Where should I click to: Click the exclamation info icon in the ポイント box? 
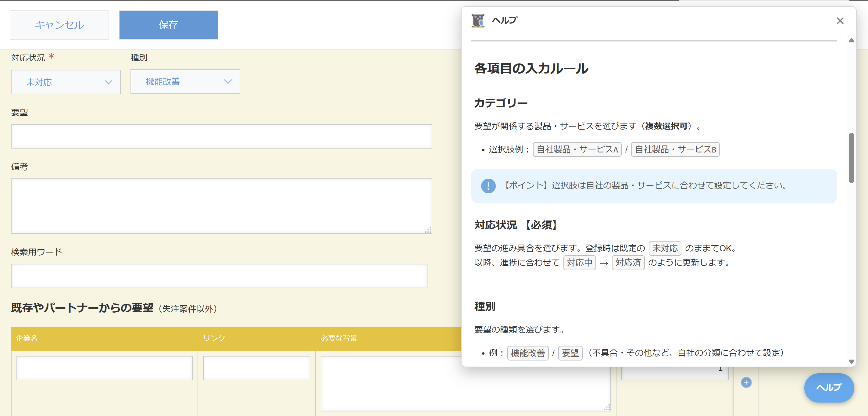click(488, 186)
